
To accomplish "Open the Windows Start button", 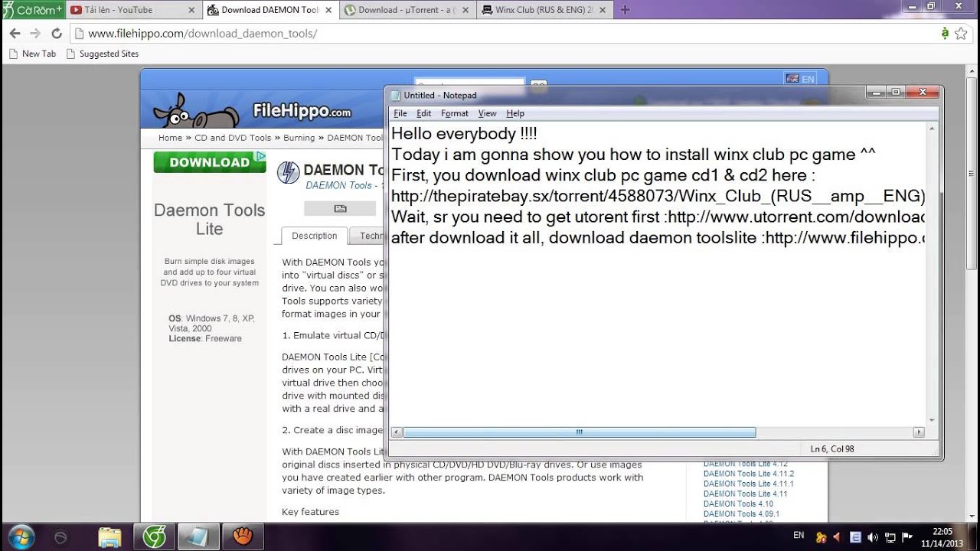I will [x=20, y=536].
